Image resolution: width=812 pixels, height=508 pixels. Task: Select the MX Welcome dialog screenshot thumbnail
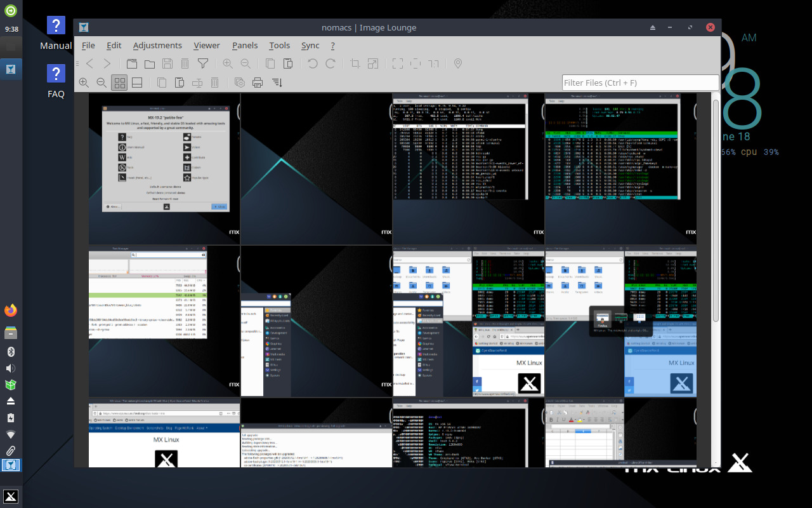tap(164, 169)
